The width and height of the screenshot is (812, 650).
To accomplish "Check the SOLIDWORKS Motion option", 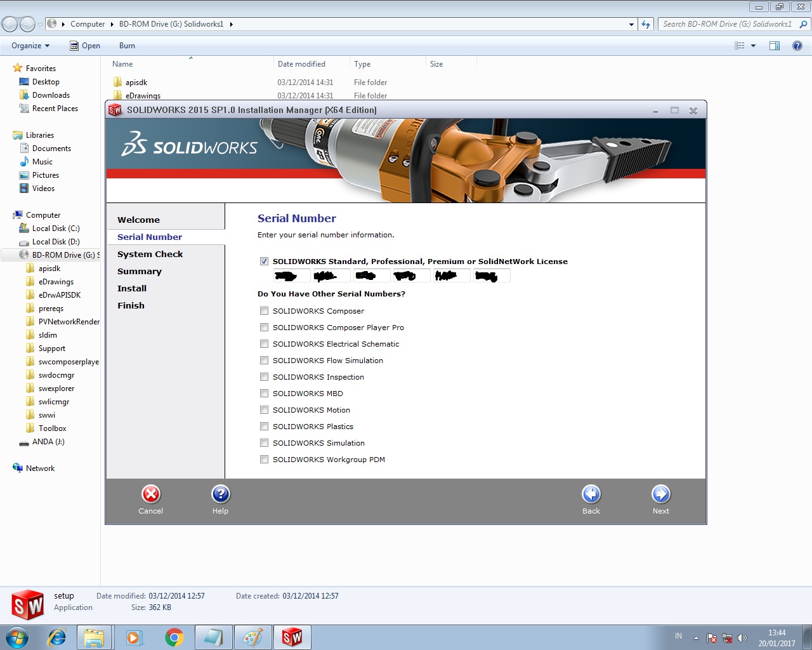I will (264, 410).
